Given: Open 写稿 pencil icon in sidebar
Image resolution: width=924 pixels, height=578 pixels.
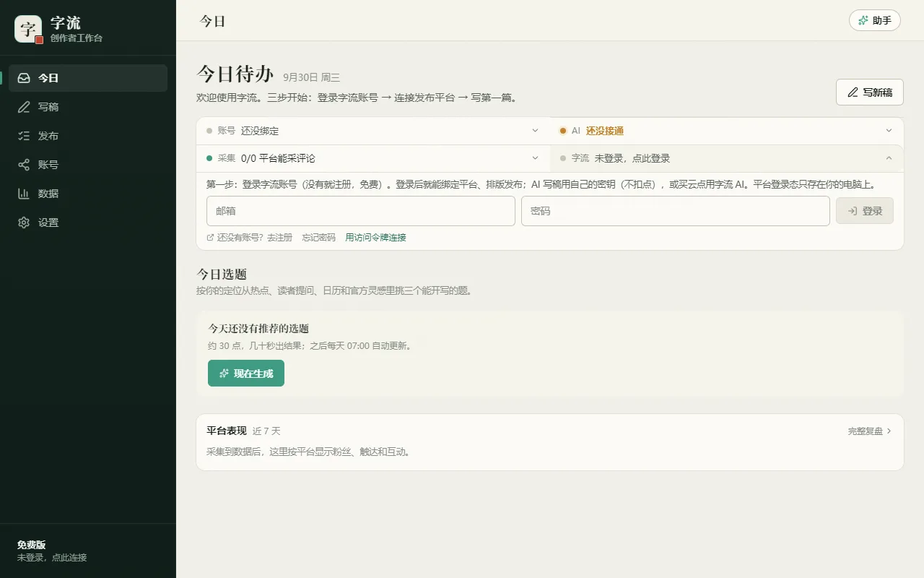Looking at the screenshot, I should click(x=24, y=107).
